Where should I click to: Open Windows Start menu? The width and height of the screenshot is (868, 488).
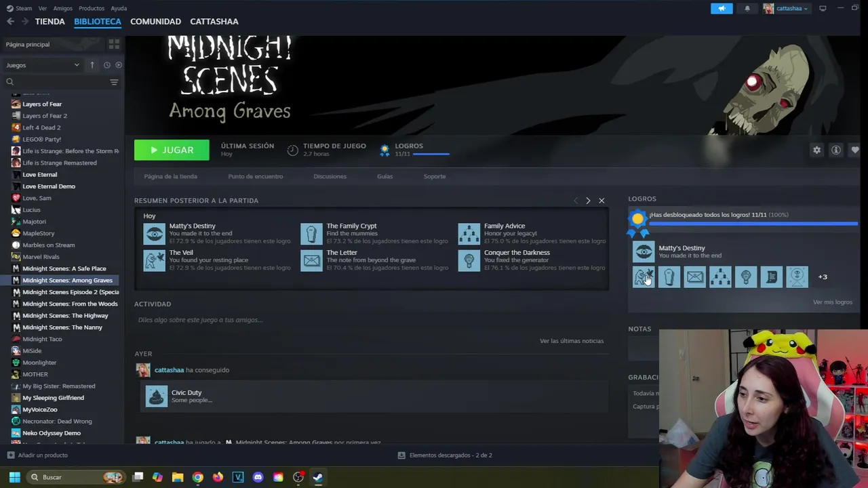click(14, 477)
